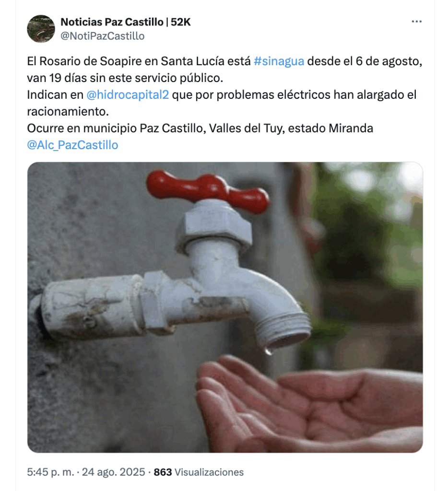Follow the #sinagua hashtag link

click(x=279, y=61)
